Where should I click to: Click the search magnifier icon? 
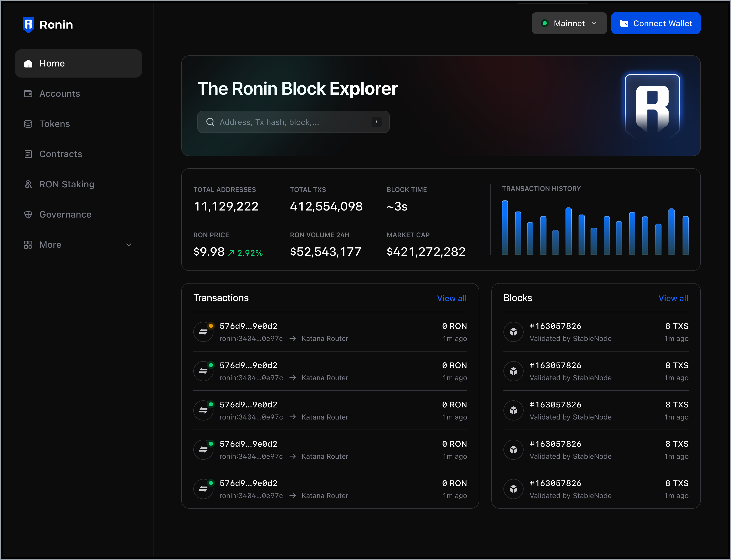[210, 122]
